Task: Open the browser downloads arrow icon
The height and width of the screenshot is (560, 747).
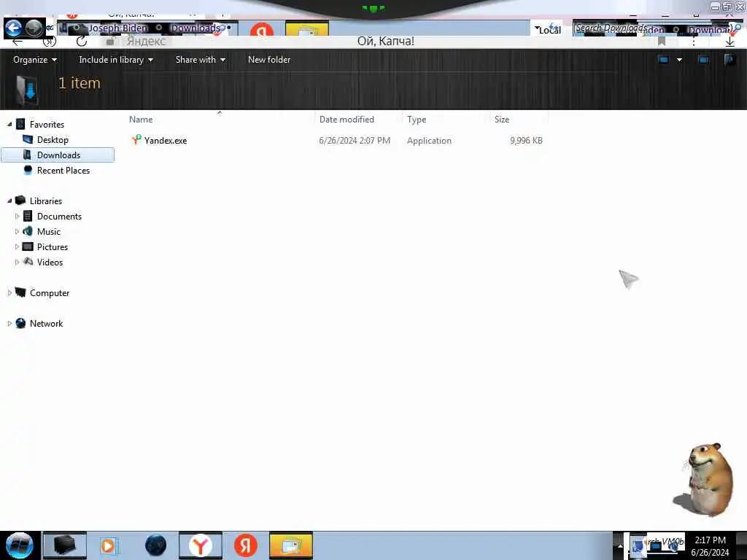Action: [729, 42]
